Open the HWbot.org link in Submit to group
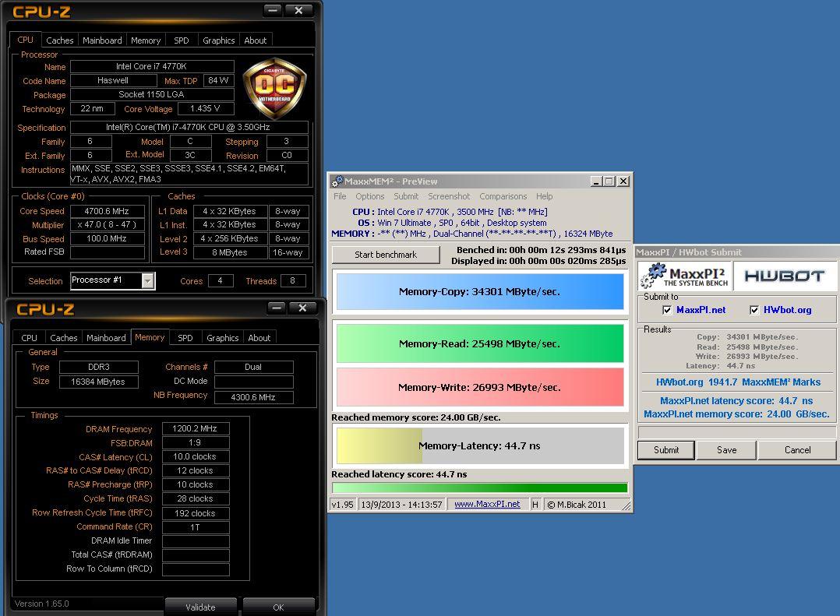840x616 pixels. (787, 310)
